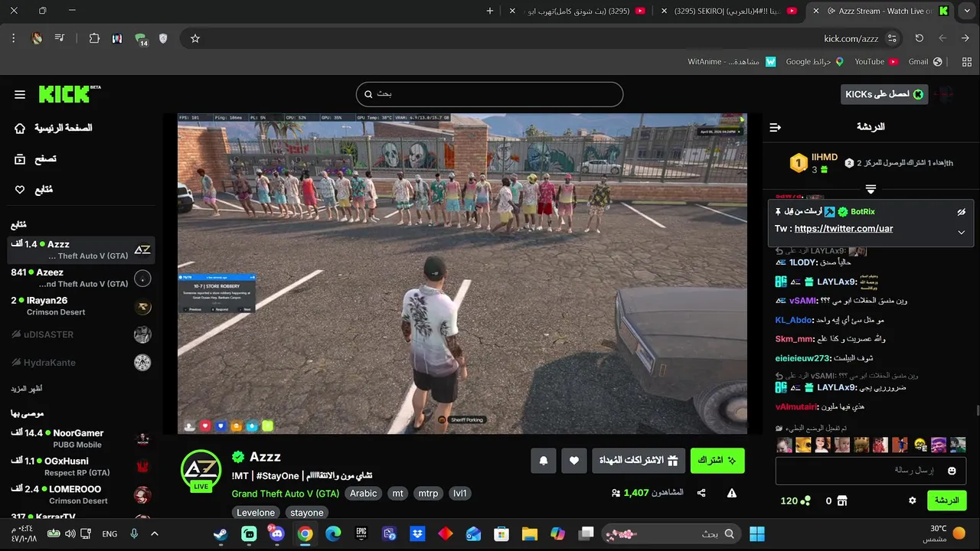980x551 pixels.
Task: Open HydraKante offline channel
Action: pyautogui.click(x=81, y=362)
